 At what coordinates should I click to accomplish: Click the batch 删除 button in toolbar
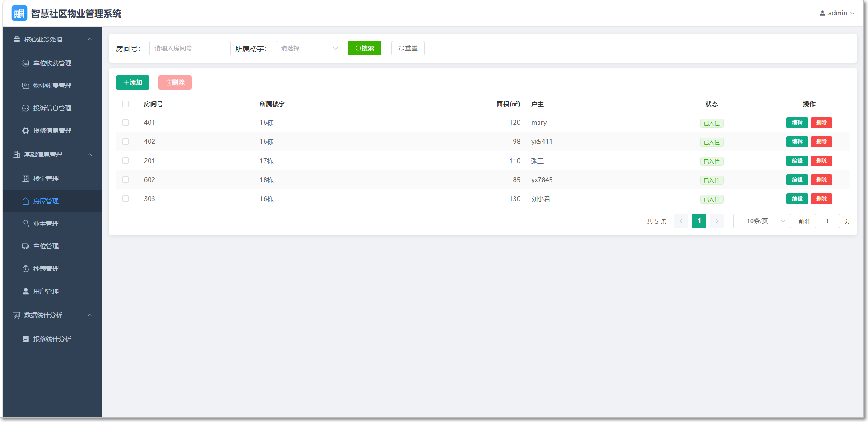point(175,83)
